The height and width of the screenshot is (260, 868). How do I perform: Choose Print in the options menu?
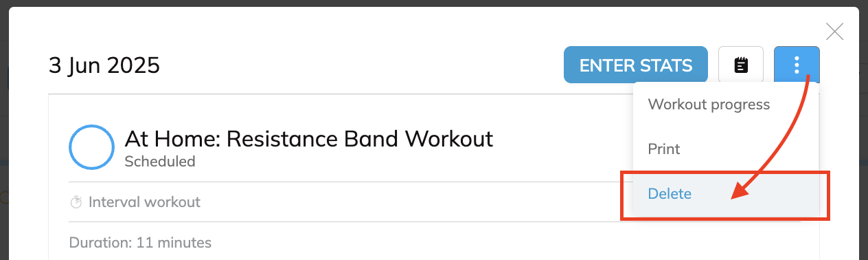(x=664, y=149)
